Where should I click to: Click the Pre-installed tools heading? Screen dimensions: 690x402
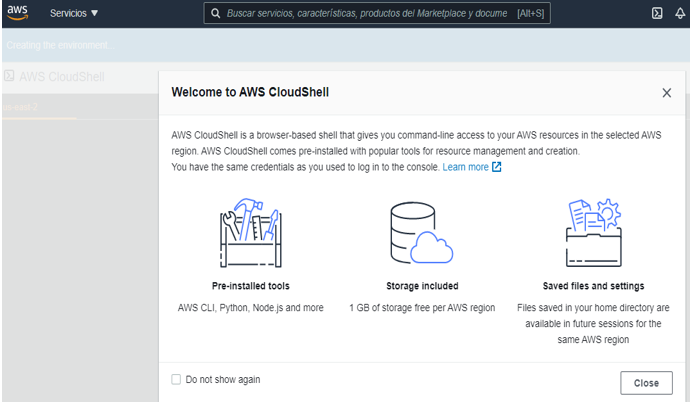pyautogui.click(x=250, y=286)
